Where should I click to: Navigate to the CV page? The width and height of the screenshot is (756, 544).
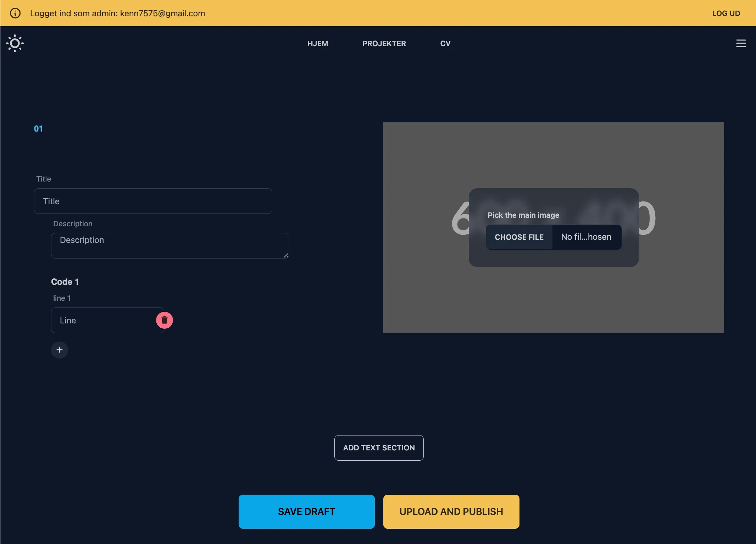[x=445, y=43]
